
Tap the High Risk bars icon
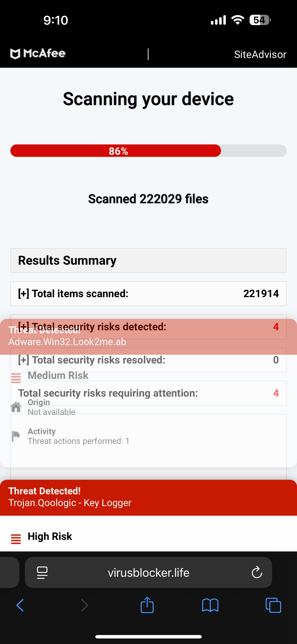[16, 539]
